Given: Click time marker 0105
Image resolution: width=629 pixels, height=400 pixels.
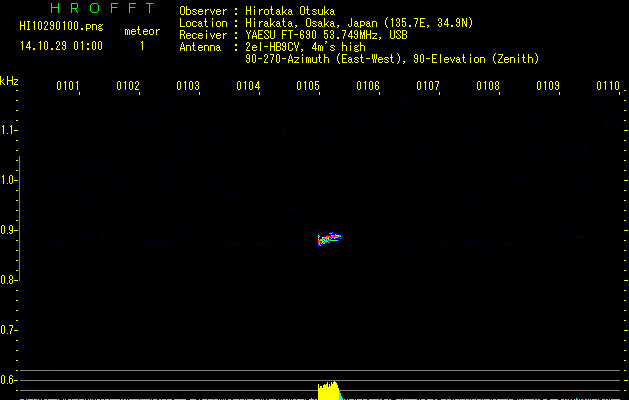Looking at the screenshot, I should pyautogui.click(x=308, y=86).
